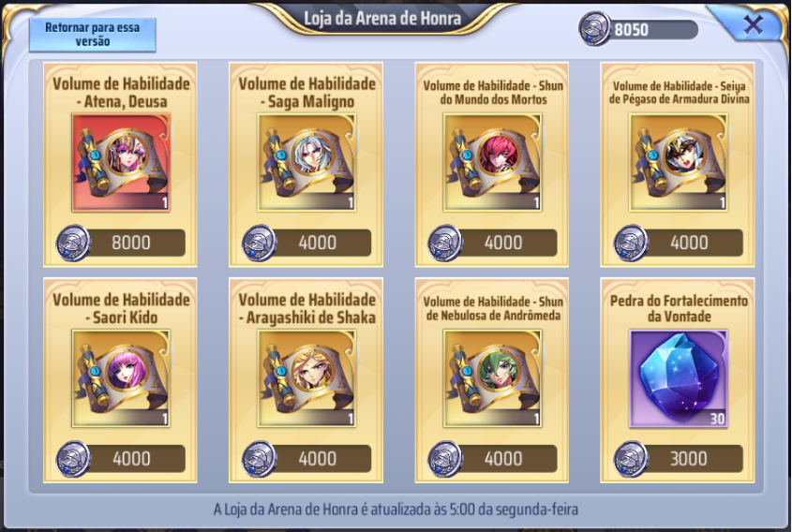The image size is (792, 532).
Task: Click the 4000 price under Shun de Nebulosa
Action: pyautogui.click(x=492, y=459)
